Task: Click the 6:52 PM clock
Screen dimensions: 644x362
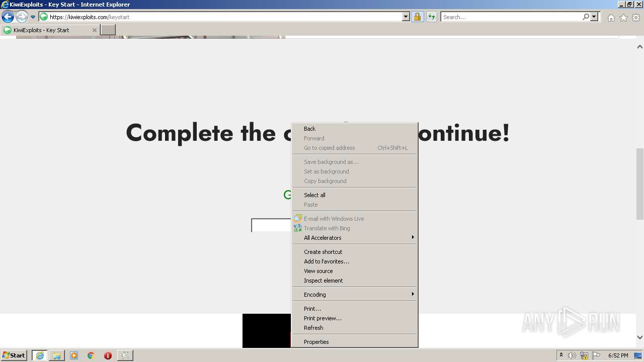Action: click(x=618, y=355)
